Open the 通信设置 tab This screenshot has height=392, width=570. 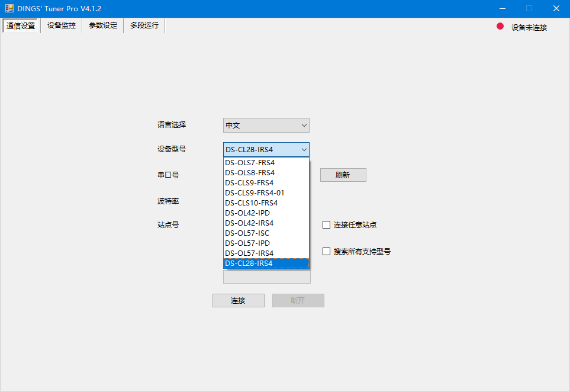21,25
